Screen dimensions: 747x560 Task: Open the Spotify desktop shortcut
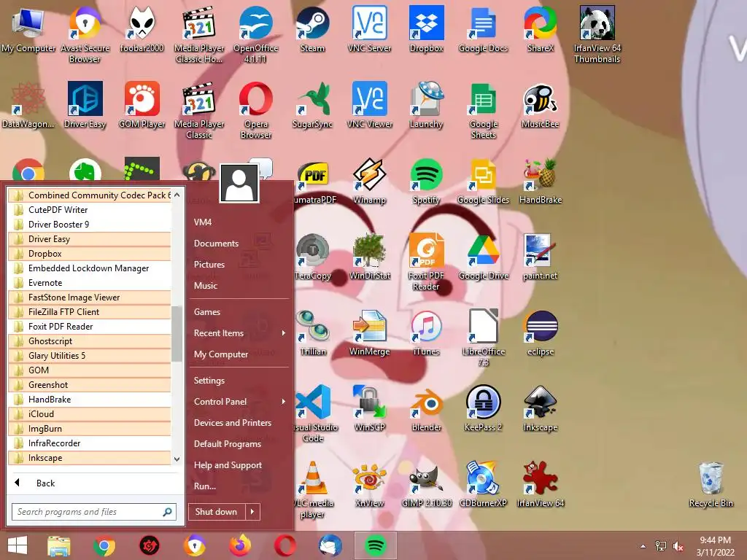point(426,181)
